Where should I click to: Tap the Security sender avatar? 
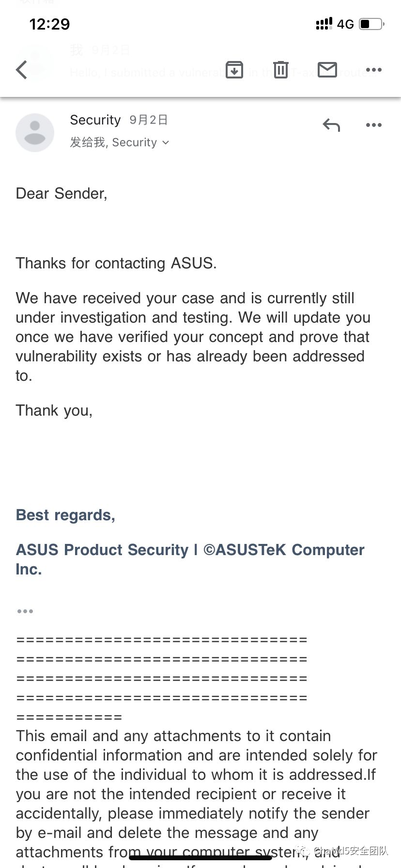click(x=35, y=133)
